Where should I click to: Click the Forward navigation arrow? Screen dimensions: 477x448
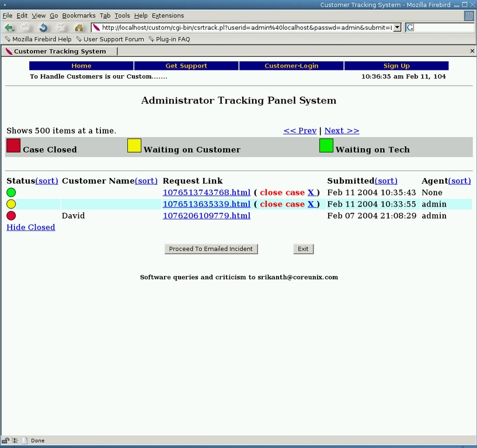point(26,27)
